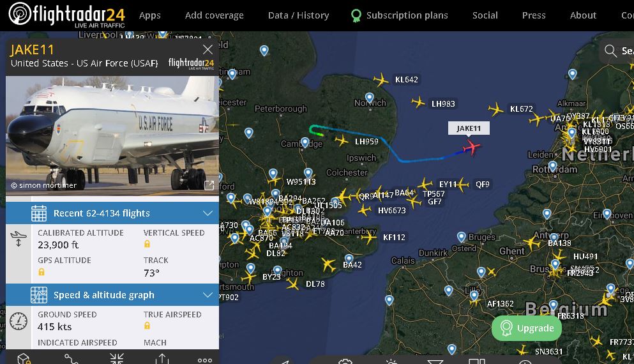The width and height of the screenshot is (634, 364).
Task: Click the Cambridge airport pin
Action: [305, 142]
